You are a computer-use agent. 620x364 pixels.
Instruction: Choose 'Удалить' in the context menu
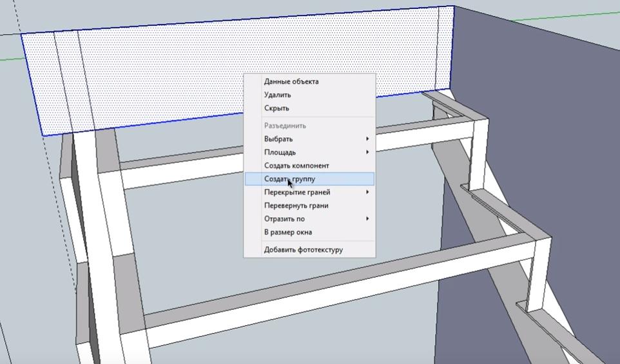[277, 95]
